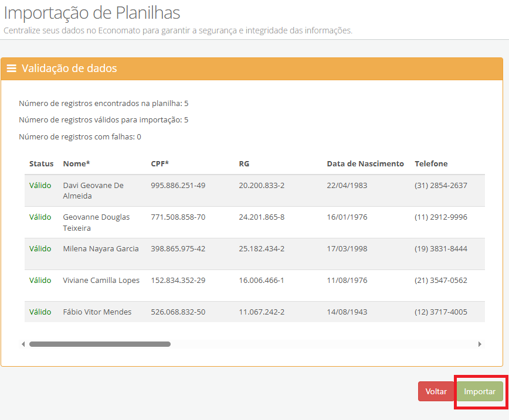Click the RG column header
The width and height of the screenshot is (509, 420).
[244, 164]
